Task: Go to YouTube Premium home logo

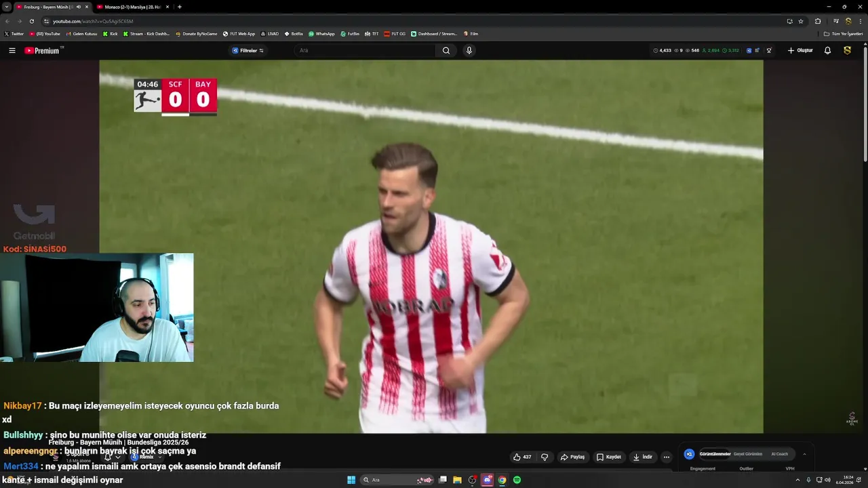Action: coord(42,51)
